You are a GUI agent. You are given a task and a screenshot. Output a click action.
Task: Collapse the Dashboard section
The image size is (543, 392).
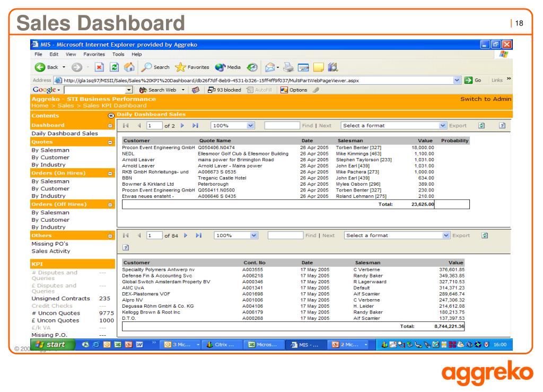110,126
